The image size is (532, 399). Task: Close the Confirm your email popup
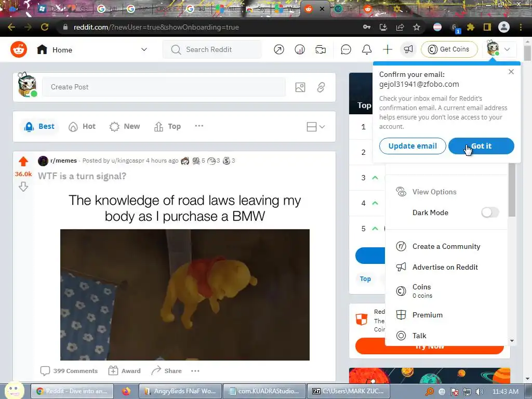coord(511,72)
